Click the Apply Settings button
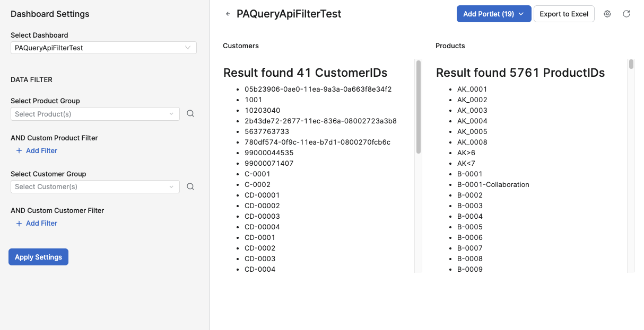This screenshot has width=644, height=330. [x=38, y=257]
